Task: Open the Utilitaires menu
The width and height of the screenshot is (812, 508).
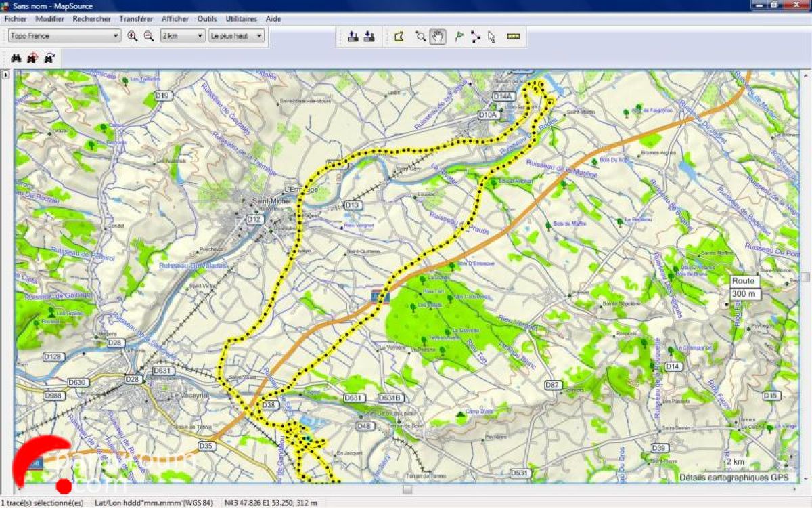Action: [x=241, y=19]
